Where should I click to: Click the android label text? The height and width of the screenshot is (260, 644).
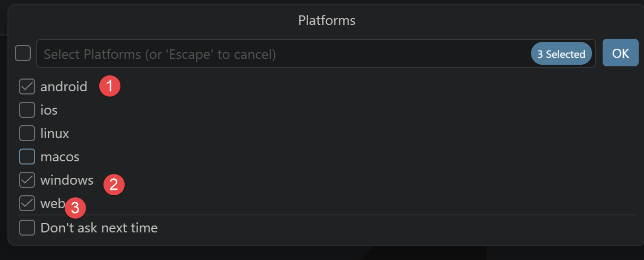pos(64,86)
